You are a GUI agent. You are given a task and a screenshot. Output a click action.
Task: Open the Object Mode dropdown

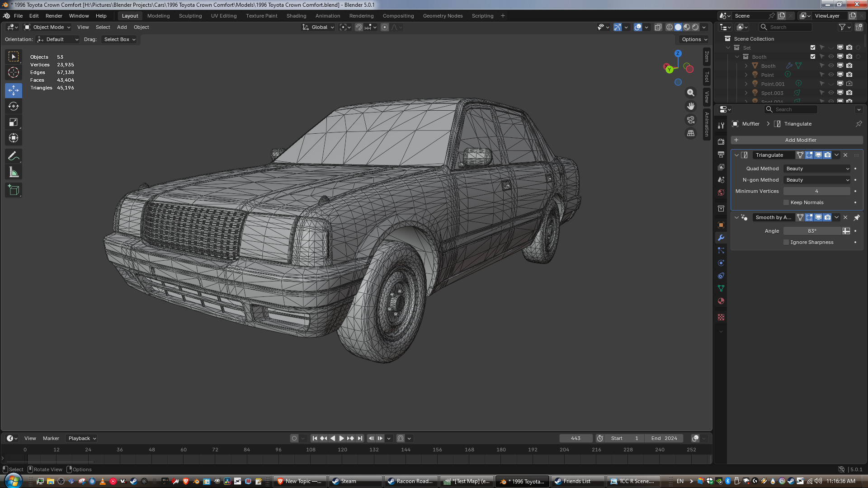point(47,27)
